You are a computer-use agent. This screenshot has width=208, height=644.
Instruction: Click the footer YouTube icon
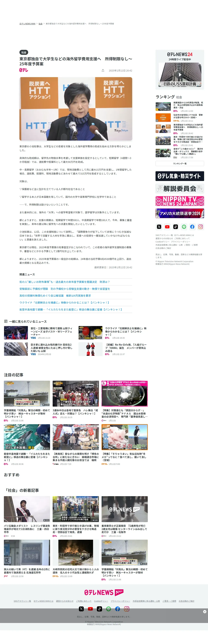pyautogui.click(x=90, y=609)
